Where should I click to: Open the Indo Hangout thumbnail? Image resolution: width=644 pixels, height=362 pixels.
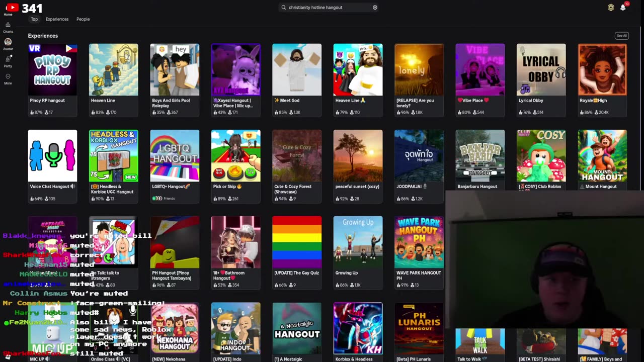pyautogui.click(x=235, y=328)
